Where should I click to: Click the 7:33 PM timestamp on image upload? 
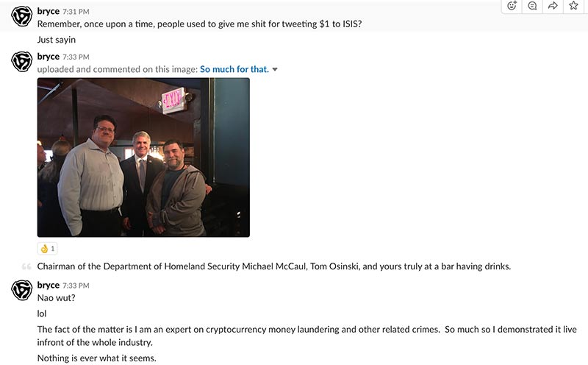(76, 57)
